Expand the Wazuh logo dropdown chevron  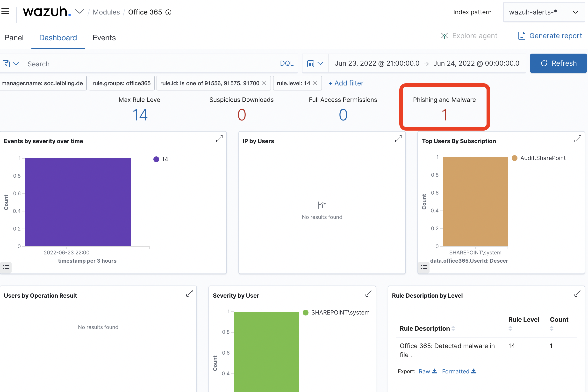[x=79, y=12]
